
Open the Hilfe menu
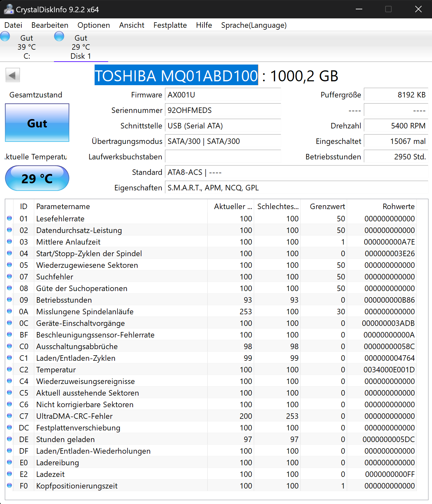tap(204, 25)
